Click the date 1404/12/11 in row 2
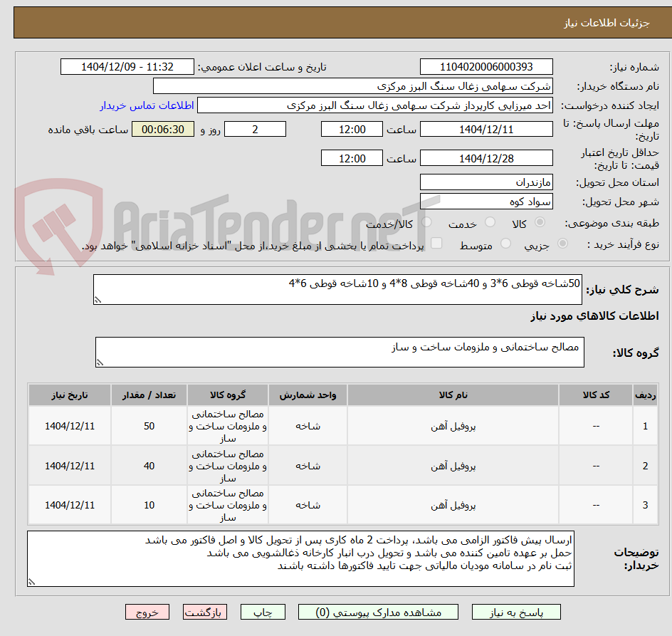672x636 pixels. coord(70,466)
